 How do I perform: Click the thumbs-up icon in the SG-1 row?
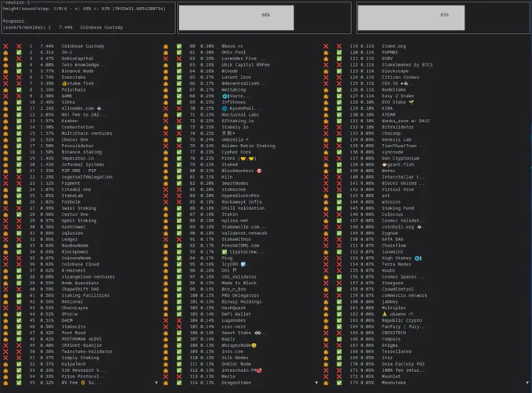tap(5, 52)
